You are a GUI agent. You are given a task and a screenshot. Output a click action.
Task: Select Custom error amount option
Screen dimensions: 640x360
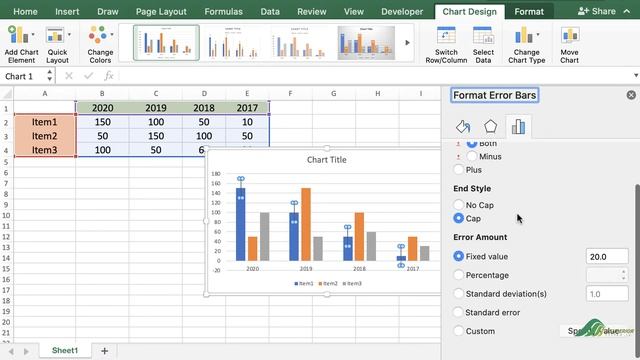(459, 331)
